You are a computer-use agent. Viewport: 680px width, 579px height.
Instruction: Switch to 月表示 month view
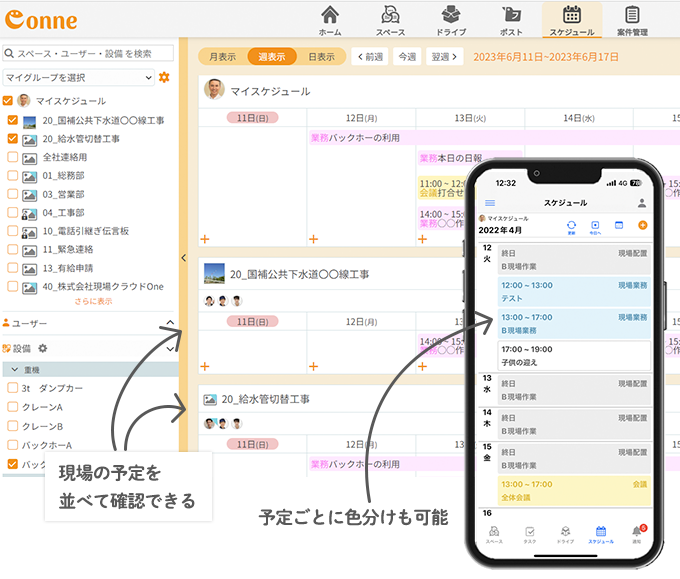pos(222,57)
